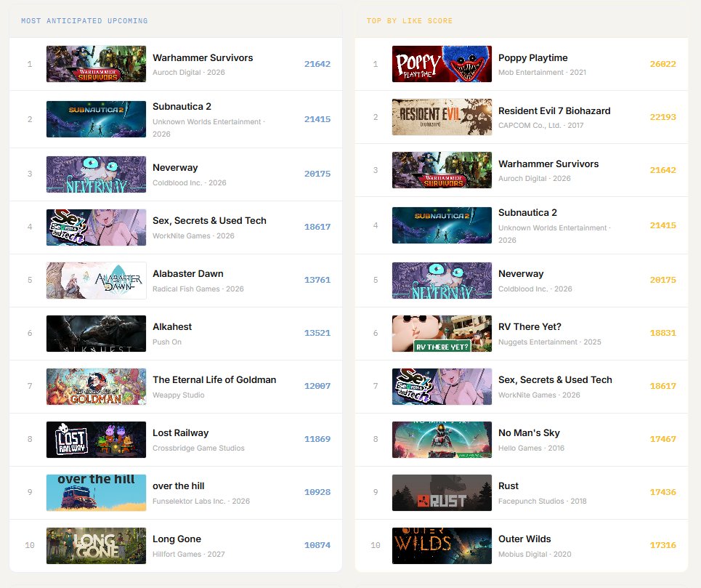Open the RV There Yet? title link
The image size is (701, 588).
530,327
